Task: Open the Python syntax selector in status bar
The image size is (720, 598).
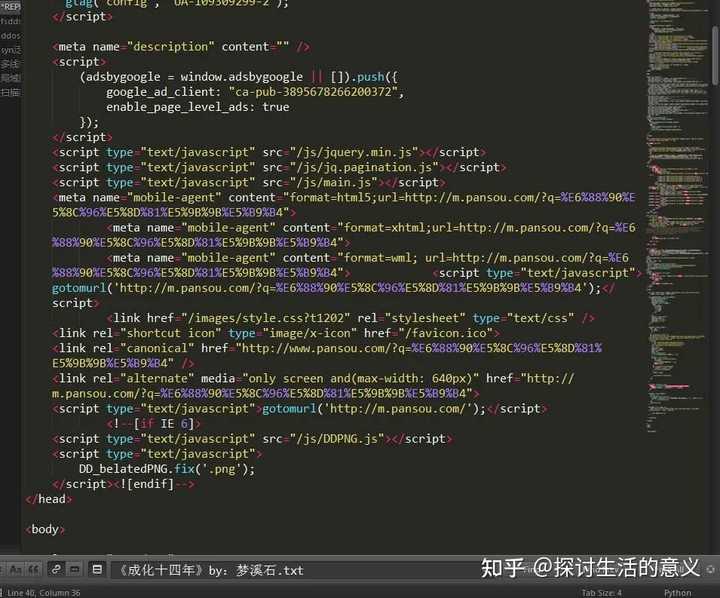Action: tap(677, 592)
